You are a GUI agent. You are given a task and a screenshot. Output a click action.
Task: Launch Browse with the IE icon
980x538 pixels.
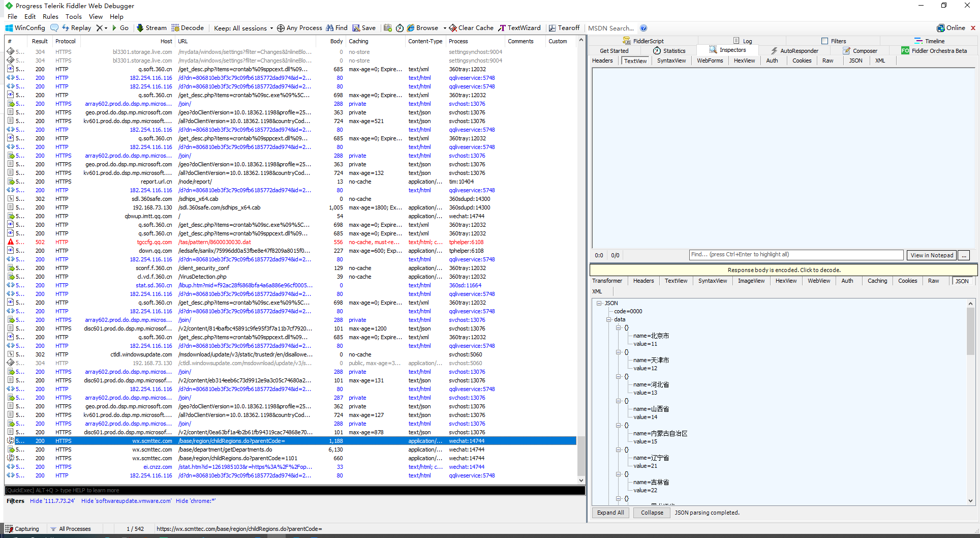point(422,28)
